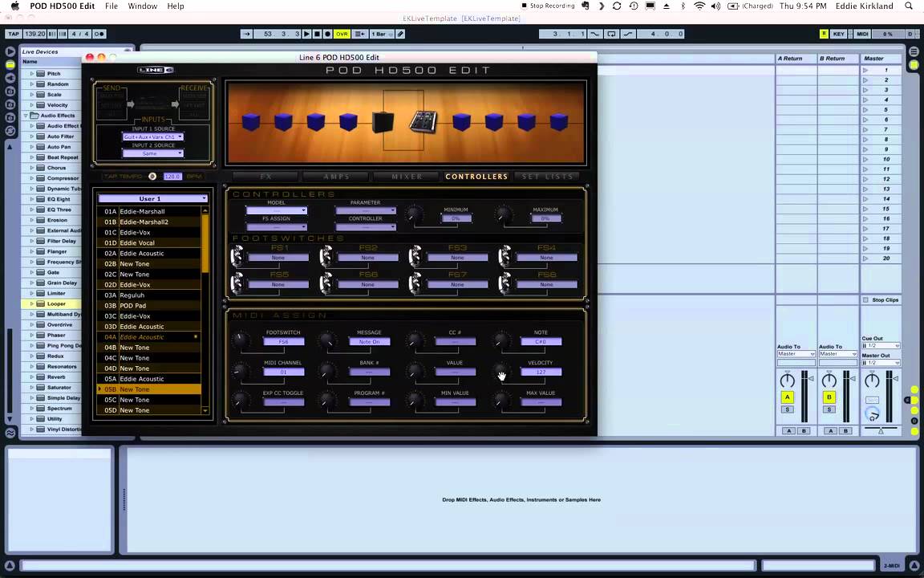Click the FS1 footswitch icon

237,256
